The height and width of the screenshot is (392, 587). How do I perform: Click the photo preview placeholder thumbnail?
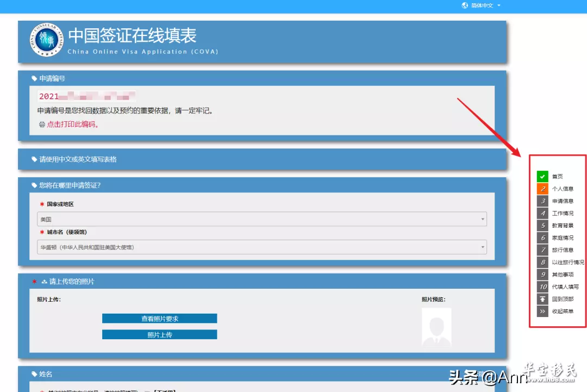[x=436, y=327]
